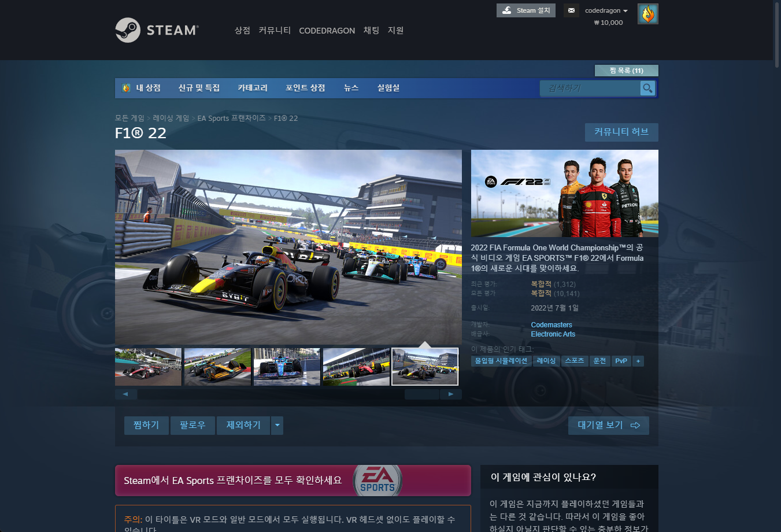Image resolution: width=781 pixels, height=532 pixels.
Task: Click the screenshot strip scrollbar handle
Action: click(x=422, y=394)
